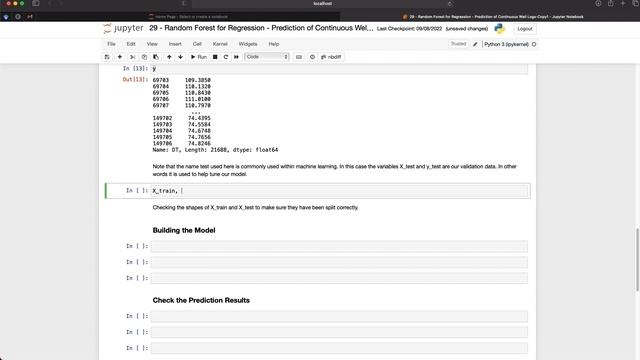Click the In [13] cell containing y
640x360 pixels.
[339, 69]
